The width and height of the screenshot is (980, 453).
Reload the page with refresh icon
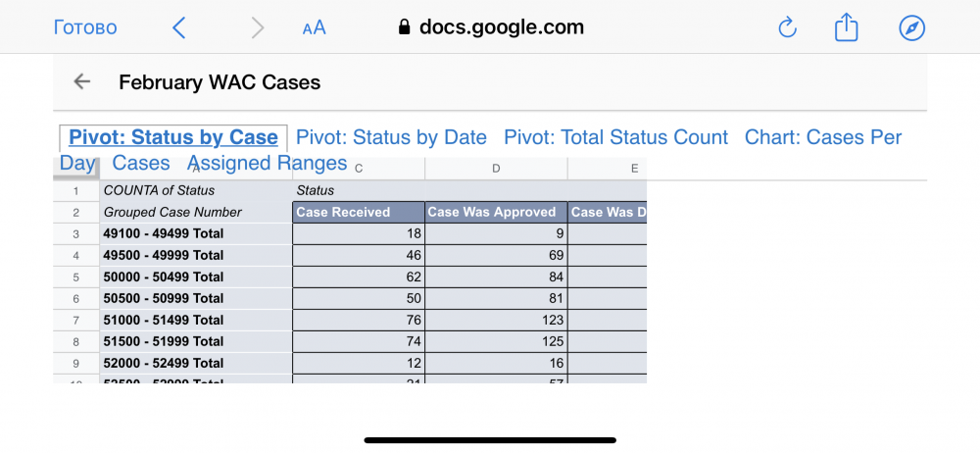click(x=787, y=28)
